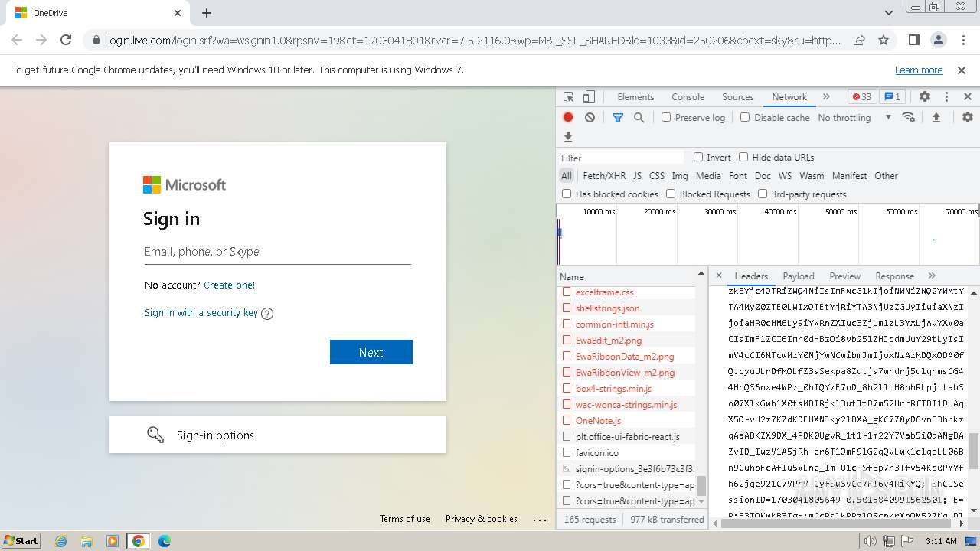Switch to the Sources panel
This screenshot has height=551, width=980.
click(x=738, y=97)
